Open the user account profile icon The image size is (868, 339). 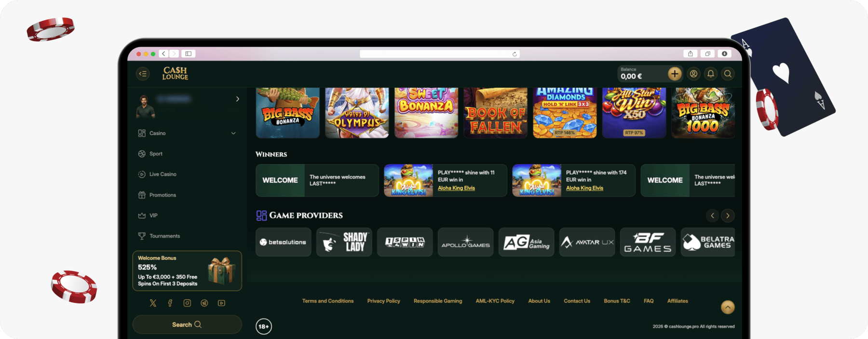click(693, 74)
